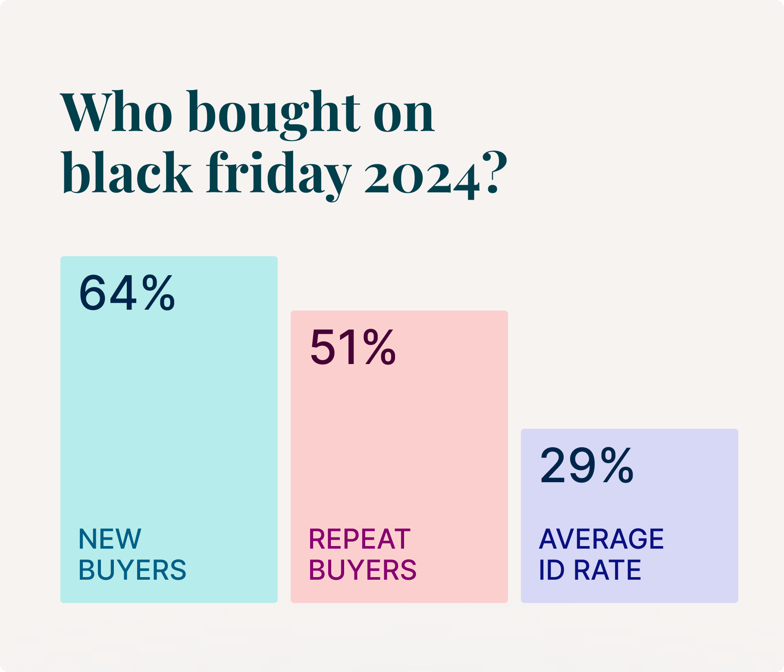Click the "ID RATE" text
This screenshot has width=784, height=672.
tap(590, 569)
